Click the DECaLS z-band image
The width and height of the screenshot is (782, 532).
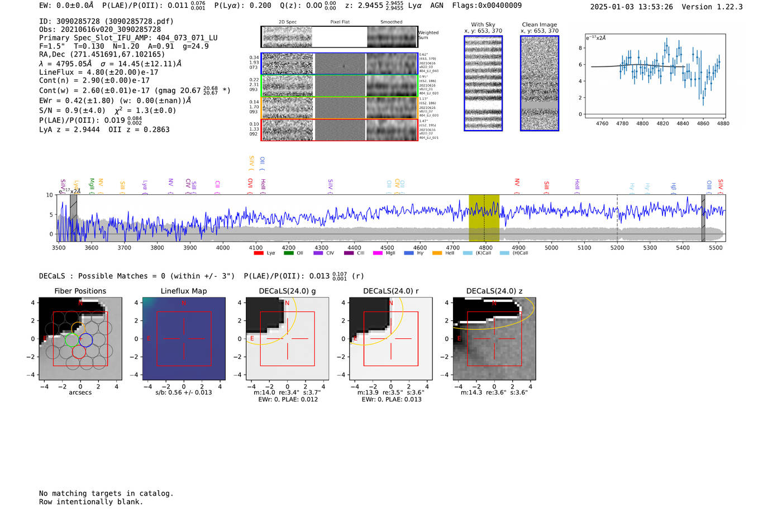494,339
